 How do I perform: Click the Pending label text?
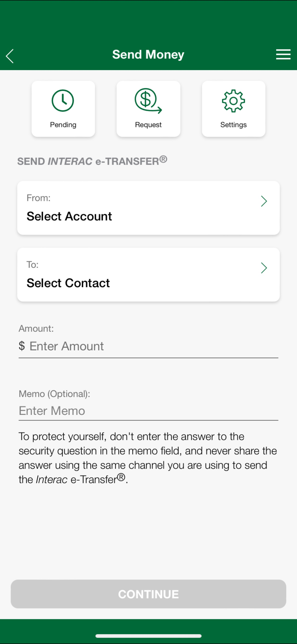tap(63, 125)
